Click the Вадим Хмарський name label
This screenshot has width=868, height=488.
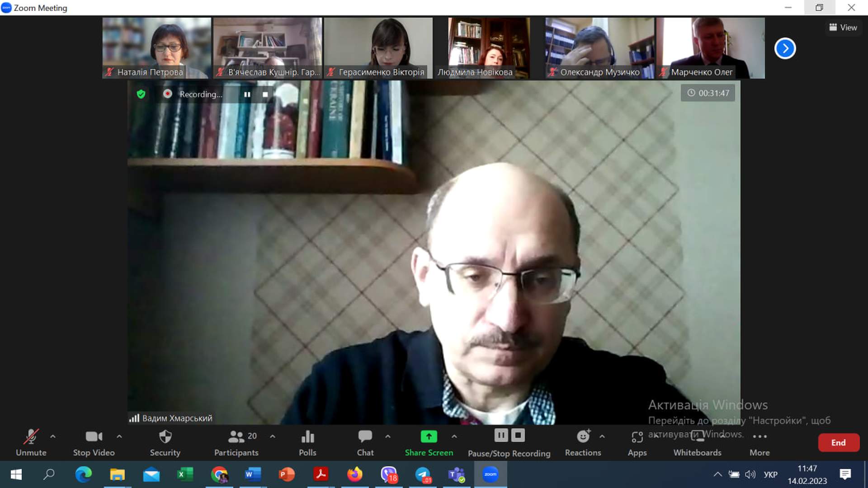177,418
